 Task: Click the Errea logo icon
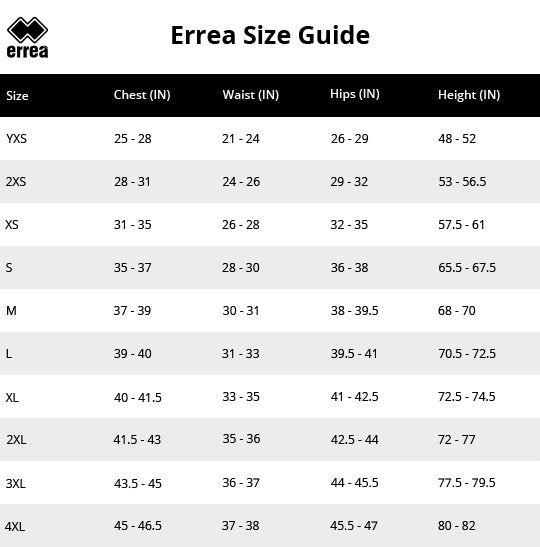(27, 37)
